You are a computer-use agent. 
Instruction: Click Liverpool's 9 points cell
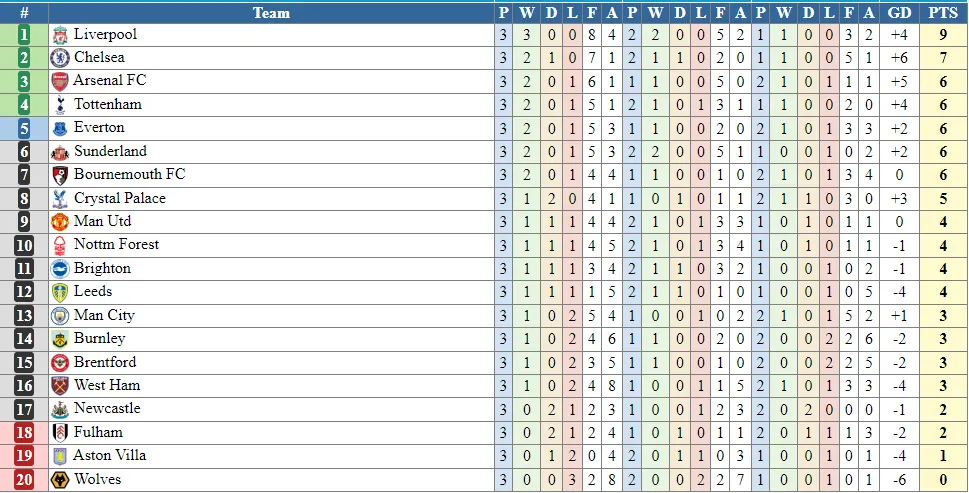pyautogui.click(x=942, y=35)
